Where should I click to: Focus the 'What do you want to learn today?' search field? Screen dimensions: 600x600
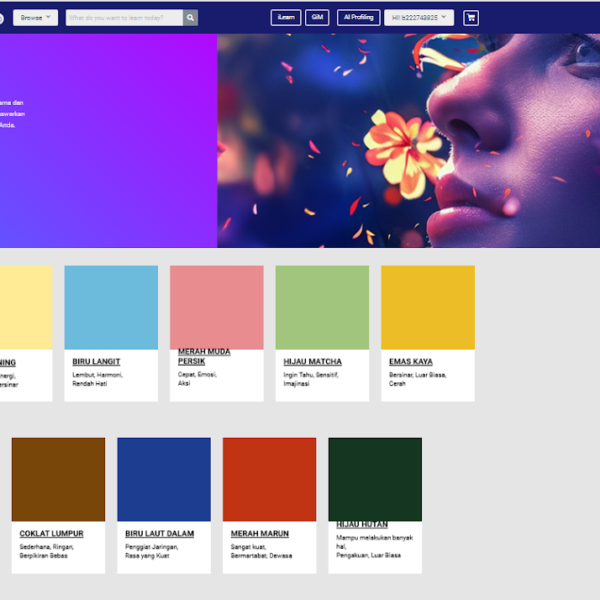click(x=124, y=18)
